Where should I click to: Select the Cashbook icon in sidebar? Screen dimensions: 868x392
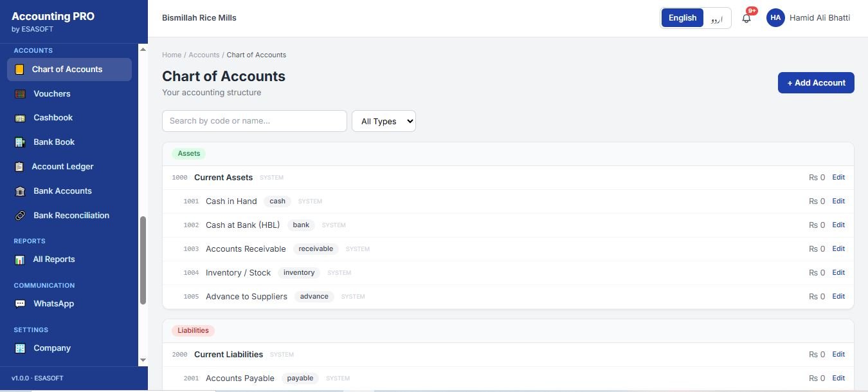[x=20, y=118]
